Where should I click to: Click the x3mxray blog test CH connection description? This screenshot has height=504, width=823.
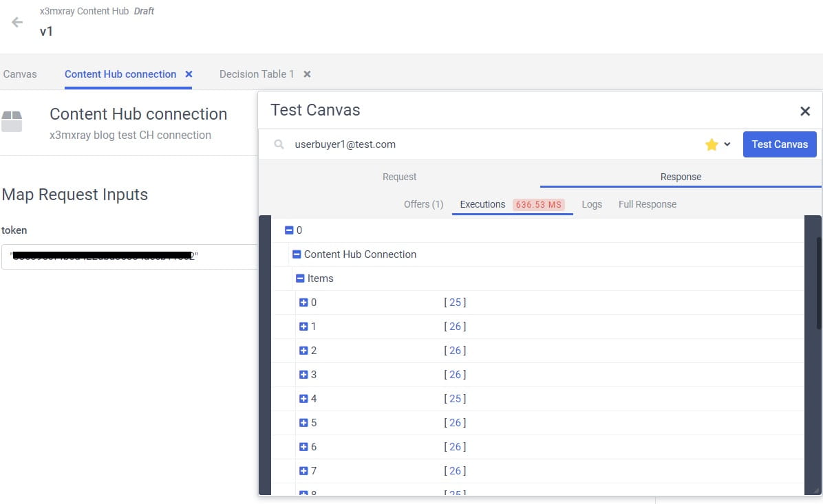click(130, 135)
